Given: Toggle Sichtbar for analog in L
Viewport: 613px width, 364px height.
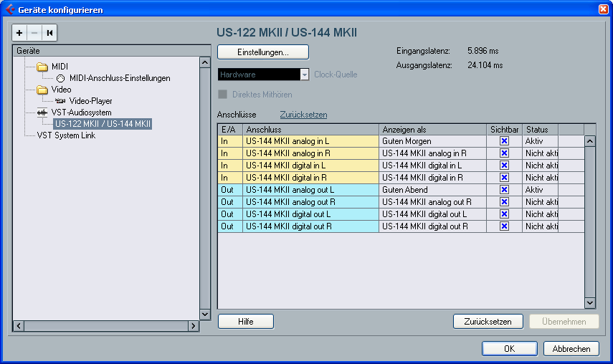Looking at the screenshot, I should point(504,141).
